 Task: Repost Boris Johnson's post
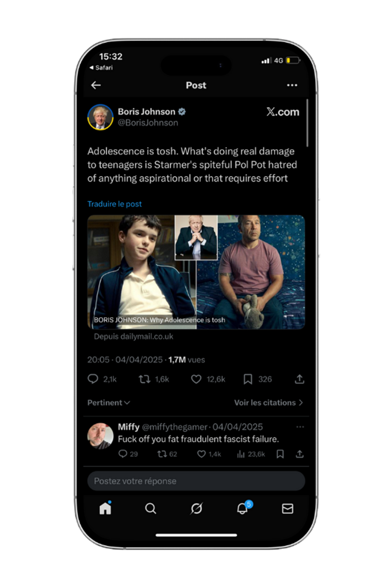point(144,379)
